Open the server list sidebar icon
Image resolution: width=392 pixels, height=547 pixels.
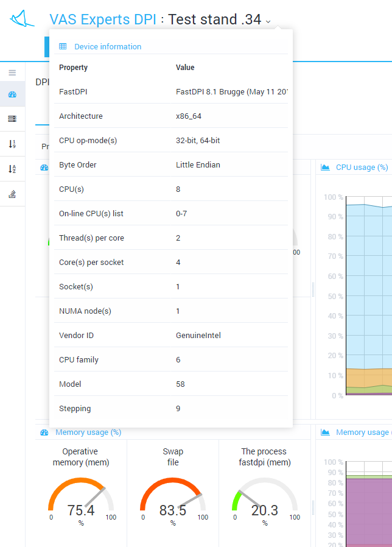click(x=12, y=119)
